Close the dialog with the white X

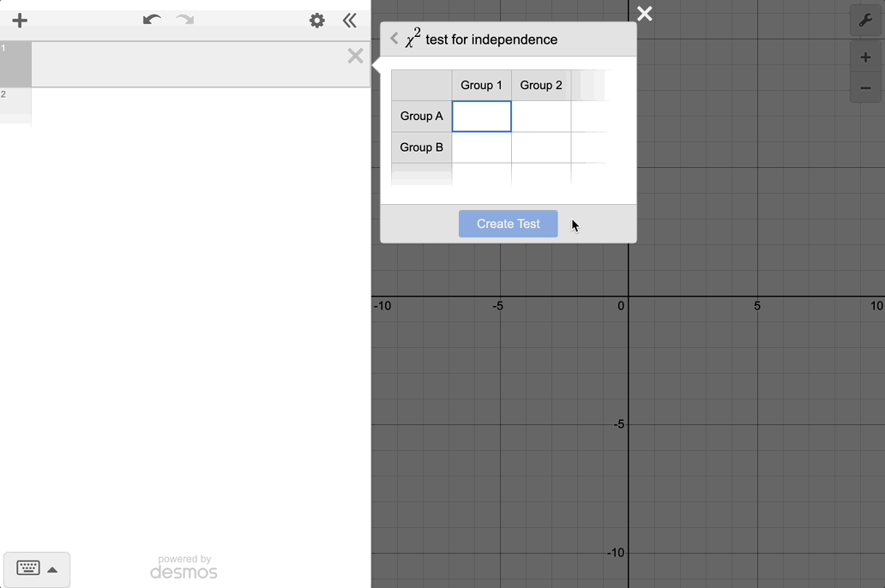click(x=645, y=14)
